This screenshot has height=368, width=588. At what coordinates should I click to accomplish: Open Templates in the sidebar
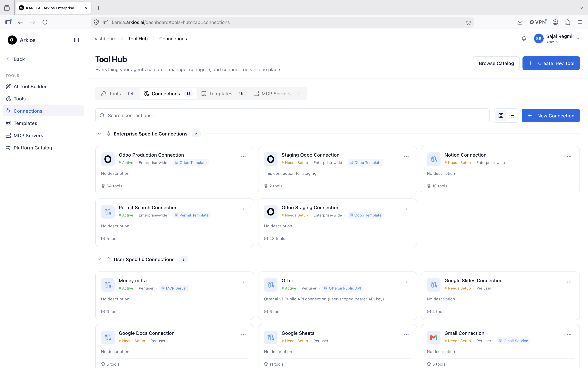(43, 123)
